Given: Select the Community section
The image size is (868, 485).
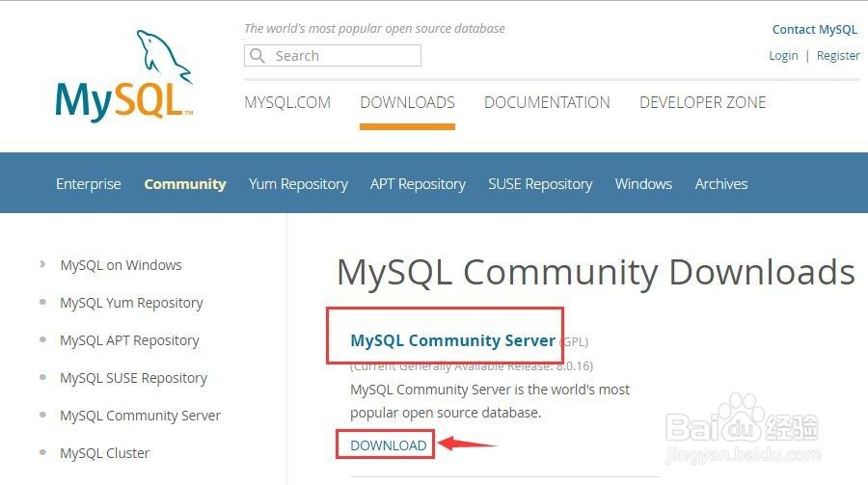Looking at the screenshot, I should [x=185, y=184].
